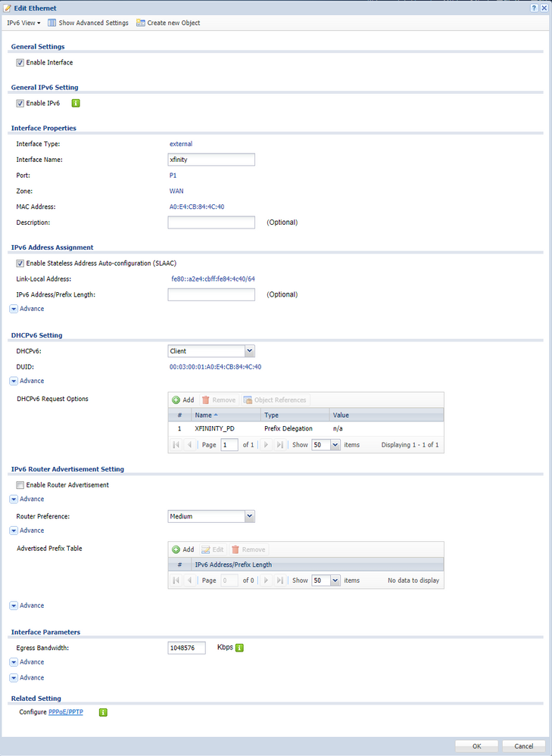Click info icon next to PPPoE/PPTP
This screenshot has height=756, width=552.
103,712
